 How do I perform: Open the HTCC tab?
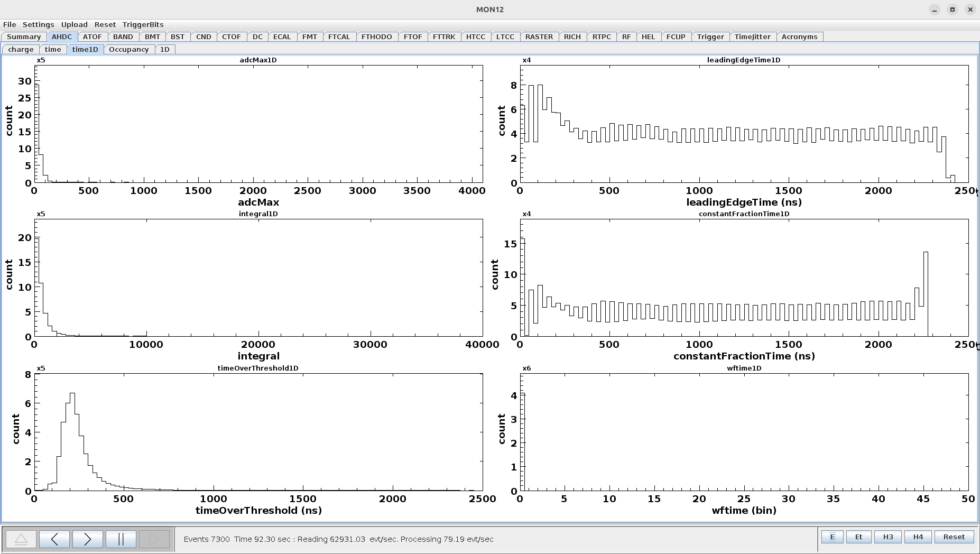(x=476, y=36)
